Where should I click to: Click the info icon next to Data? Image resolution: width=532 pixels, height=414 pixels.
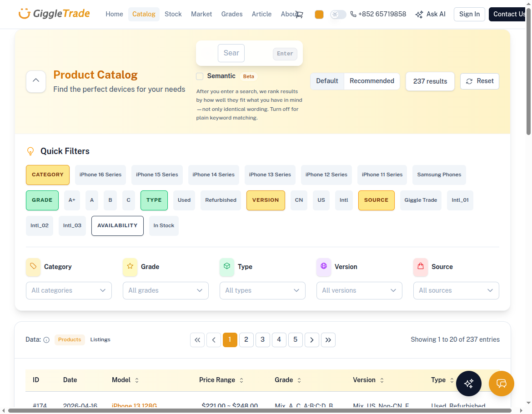pyautogui.click(x=47, y=339)
